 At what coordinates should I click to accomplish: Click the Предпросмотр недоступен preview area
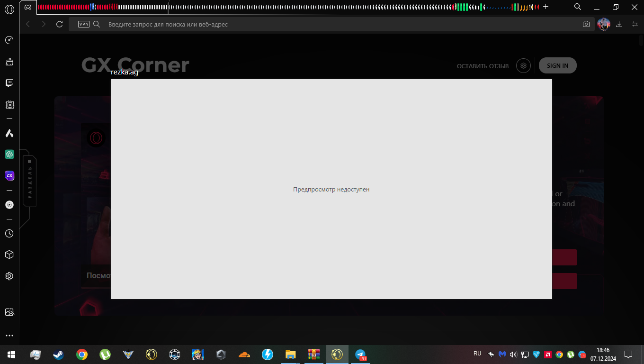[331, 189]
